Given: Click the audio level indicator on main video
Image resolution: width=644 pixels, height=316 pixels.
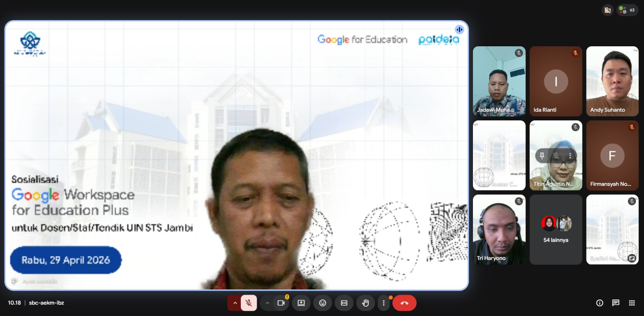Looking at the screenshot, I should click(x=460, y=29).
